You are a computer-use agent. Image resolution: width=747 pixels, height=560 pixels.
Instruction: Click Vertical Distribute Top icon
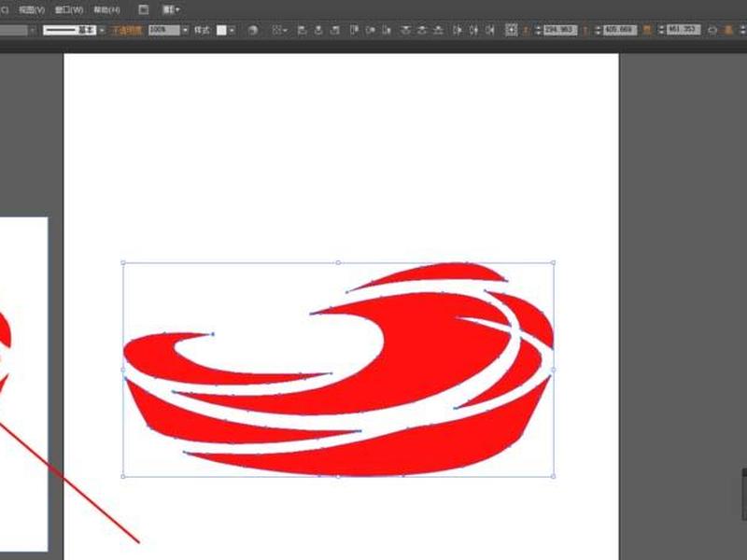(405, 31)
